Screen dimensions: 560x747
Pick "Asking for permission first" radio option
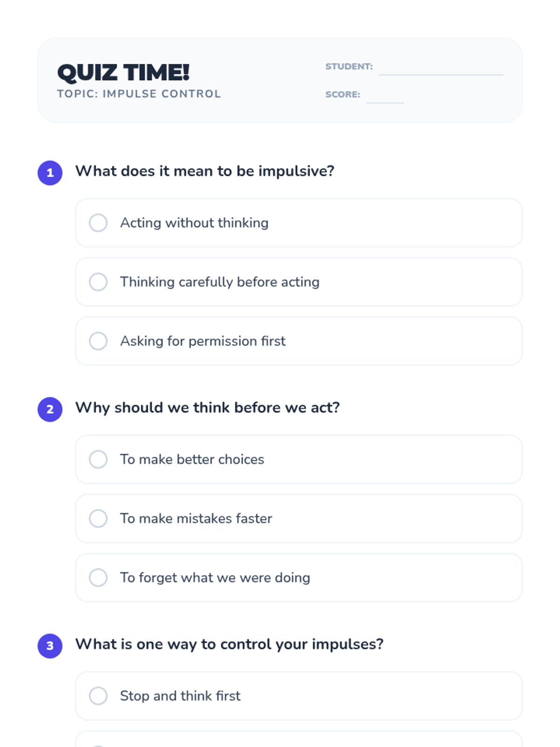point(98,341)
